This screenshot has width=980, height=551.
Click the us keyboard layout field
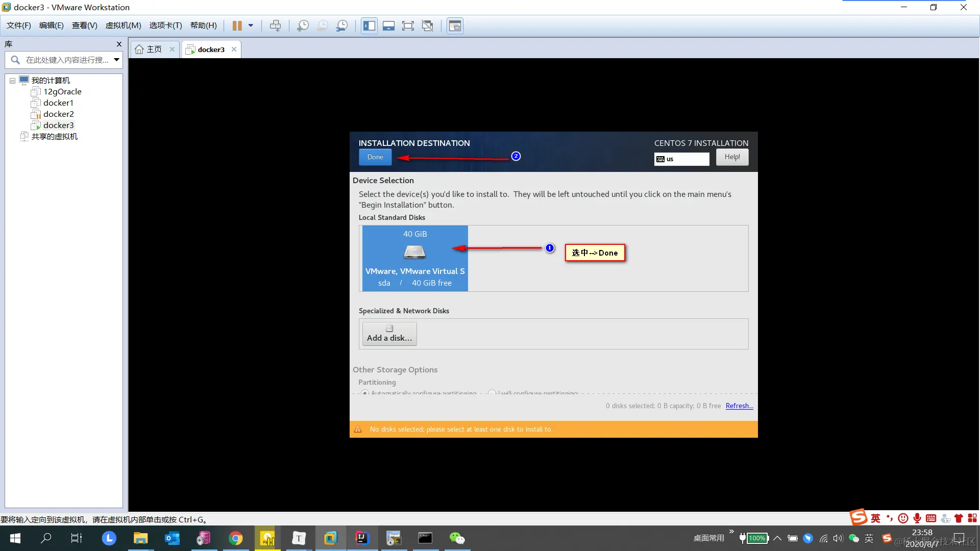(x=681, y=159)
